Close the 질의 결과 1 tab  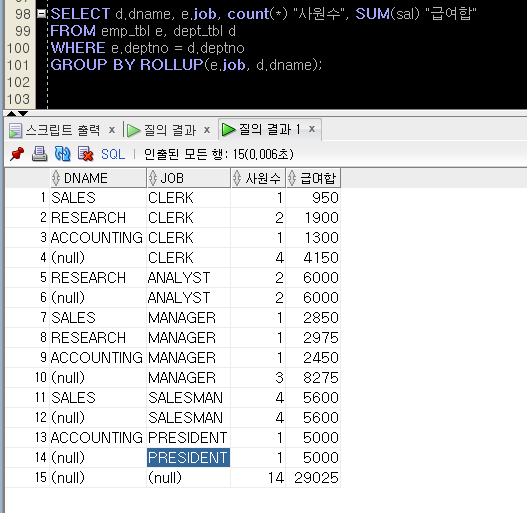312,129
